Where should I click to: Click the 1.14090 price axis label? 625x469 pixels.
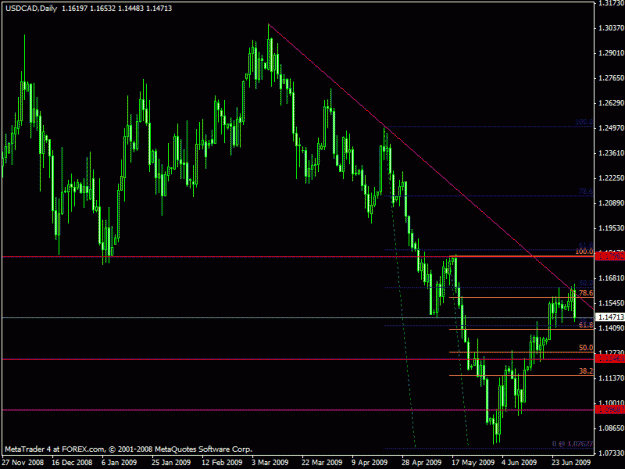coord(611,328)
